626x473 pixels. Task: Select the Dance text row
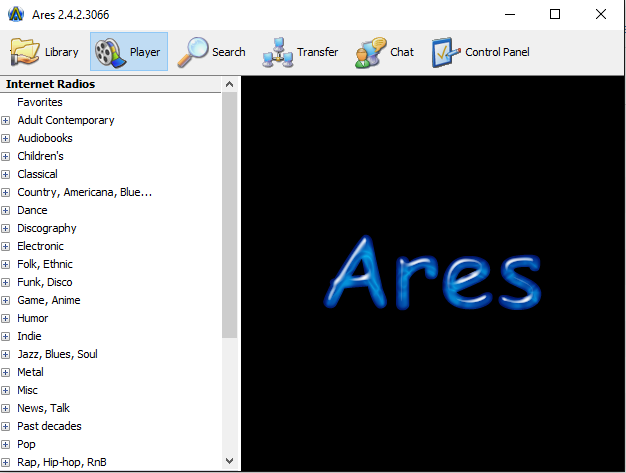coord(32,210)
